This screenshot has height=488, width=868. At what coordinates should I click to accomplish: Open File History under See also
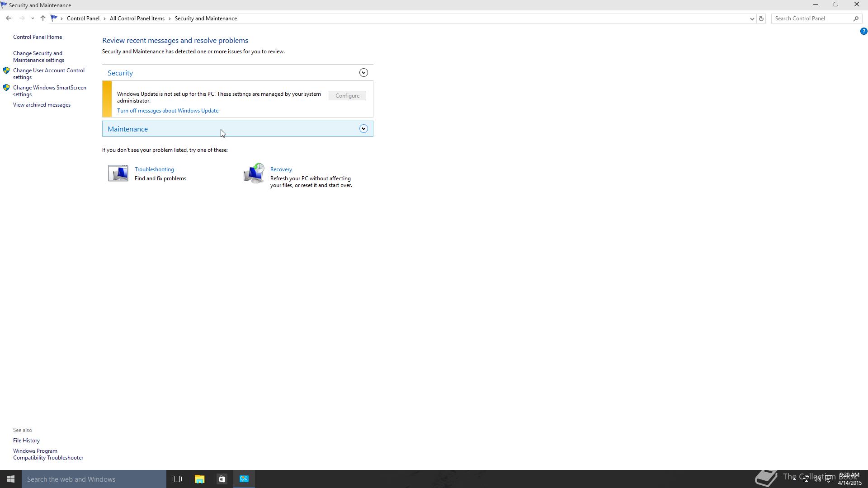[x=26, y=441]
